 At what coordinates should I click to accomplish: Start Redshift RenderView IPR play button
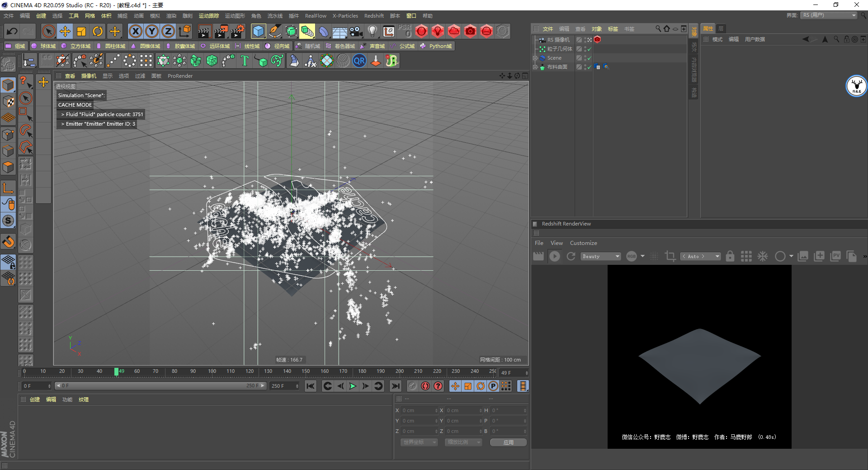[x=555, y=256]
